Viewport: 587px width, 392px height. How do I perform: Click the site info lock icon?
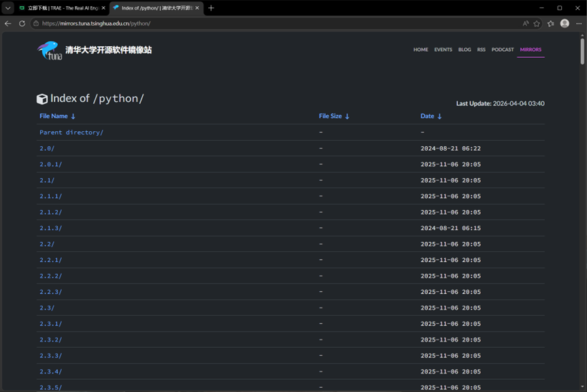tap(36, 24)
